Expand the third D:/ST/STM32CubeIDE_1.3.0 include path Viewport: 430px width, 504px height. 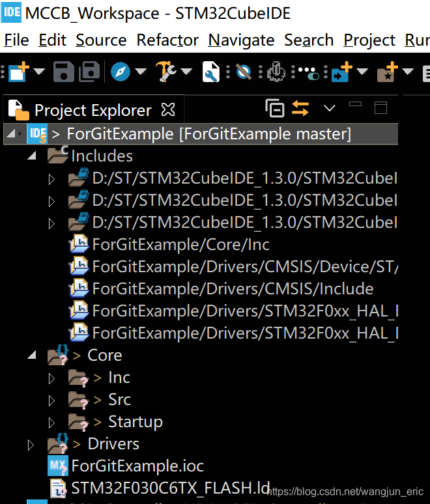point(51,223)
